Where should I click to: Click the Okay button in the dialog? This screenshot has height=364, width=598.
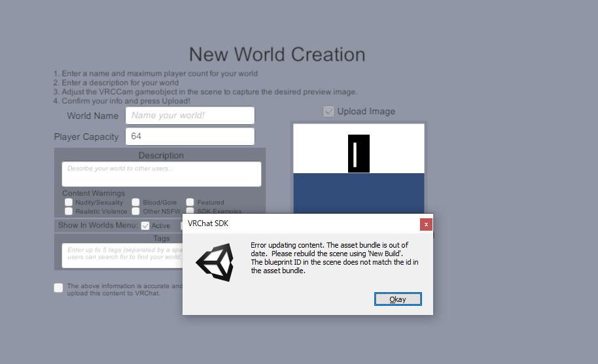(398, 299)
